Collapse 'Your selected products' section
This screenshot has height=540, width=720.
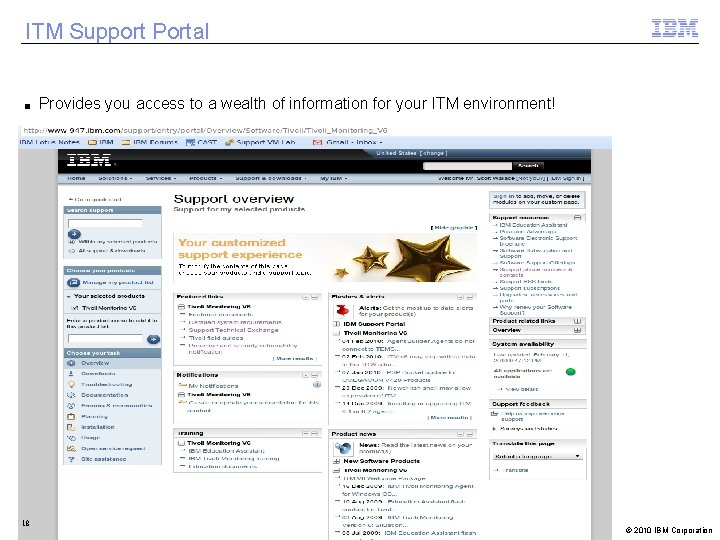pyautogui.click(x=69, y=297)
